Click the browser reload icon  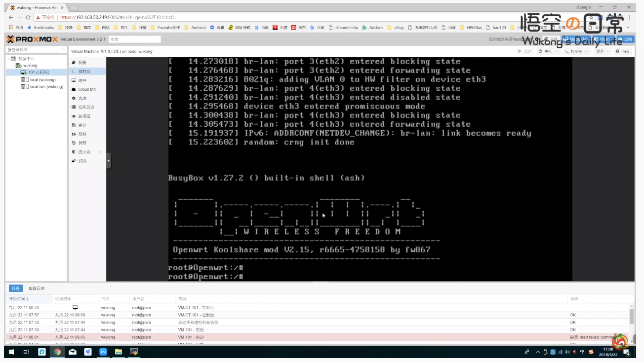[28, 17]
